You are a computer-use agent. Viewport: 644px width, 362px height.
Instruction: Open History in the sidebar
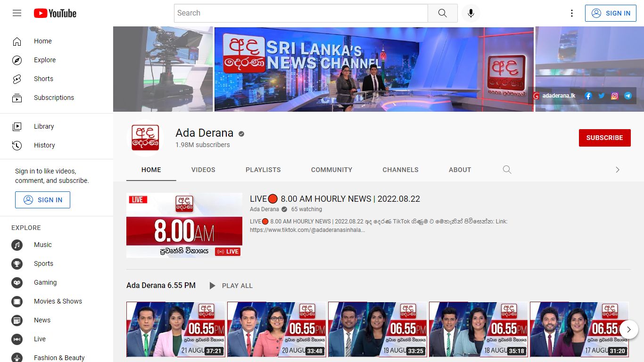coord(57,145)
